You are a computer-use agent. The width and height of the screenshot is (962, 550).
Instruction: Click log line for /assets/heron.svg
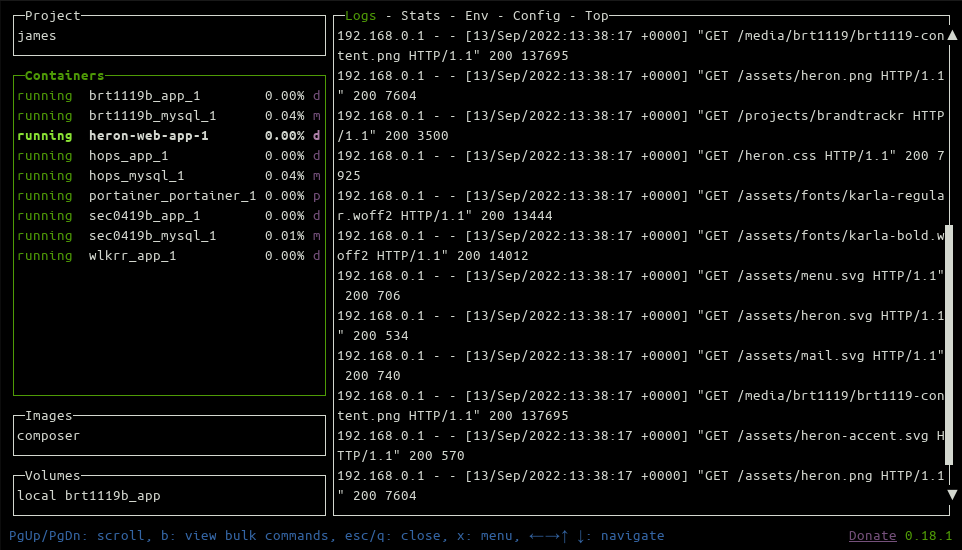click(x=641, y=325)
